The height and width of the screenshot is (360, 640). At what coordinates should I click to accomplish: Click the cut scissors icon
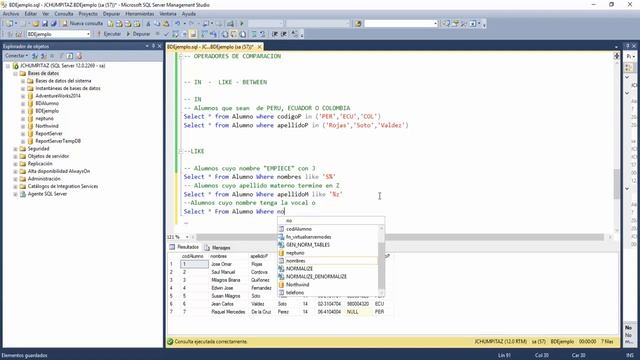coord(148,24)
